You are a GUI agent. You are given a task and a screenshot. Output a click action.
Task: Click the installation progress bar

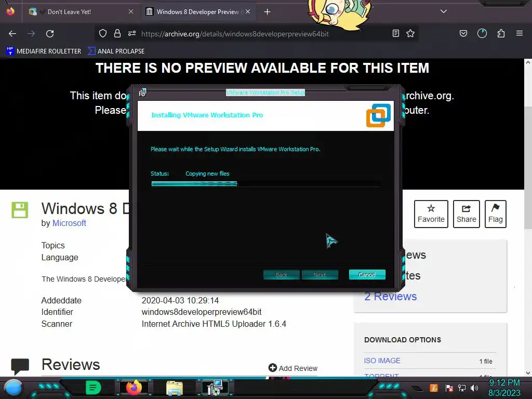(x=265, y=183)
